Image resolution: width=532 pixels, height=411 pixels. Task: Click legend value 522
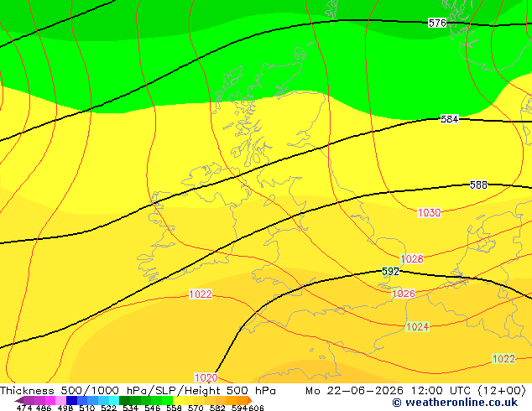[x=108, y=408]
